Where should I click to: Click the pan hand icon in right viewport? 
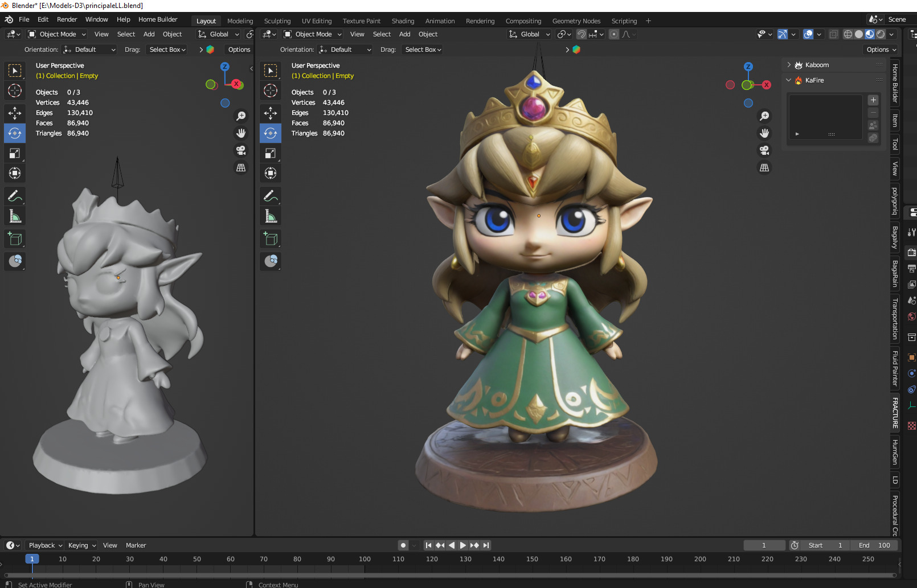click(764, 133)
